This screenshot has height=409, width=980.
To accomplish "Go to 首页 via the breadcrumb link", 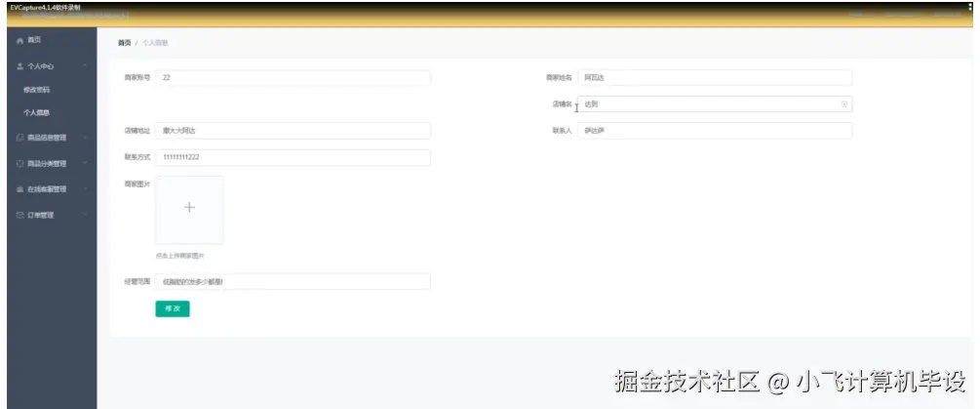I will tap(125, 43).
